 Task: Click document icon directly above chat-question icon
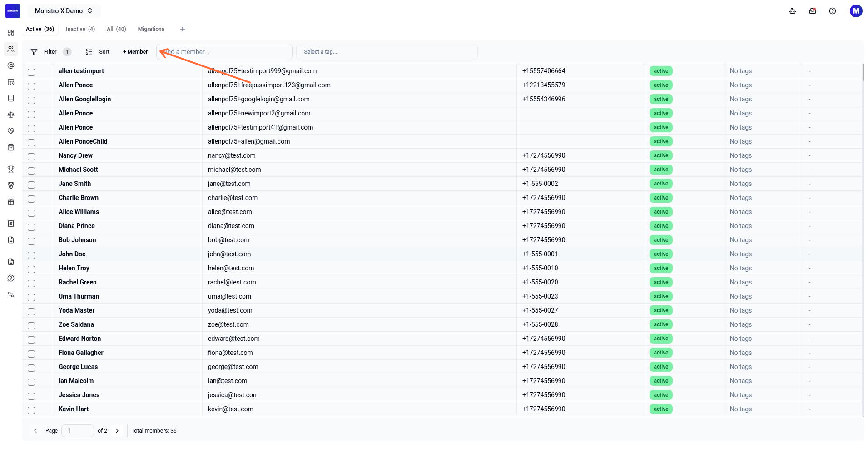[11, 262]
